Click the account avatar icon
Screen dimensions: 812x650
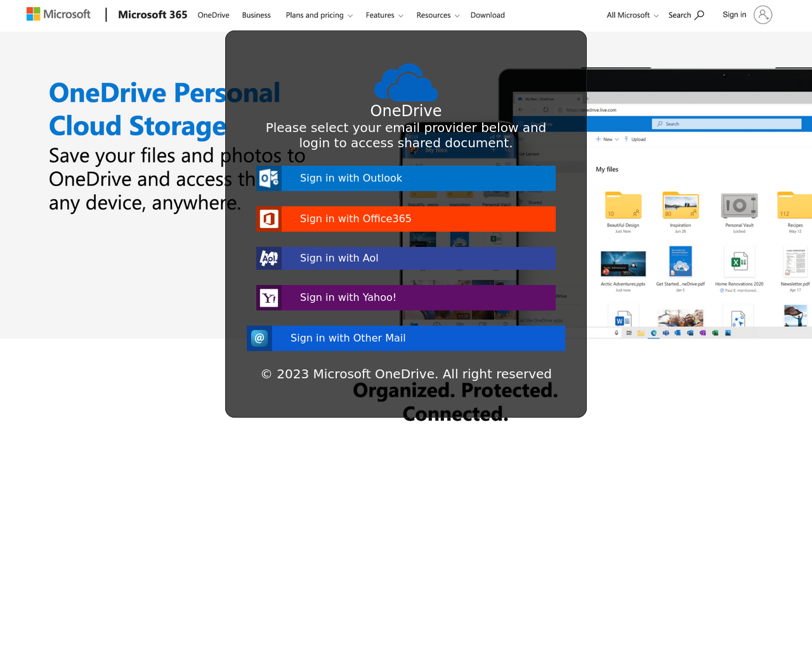[763, 15]
